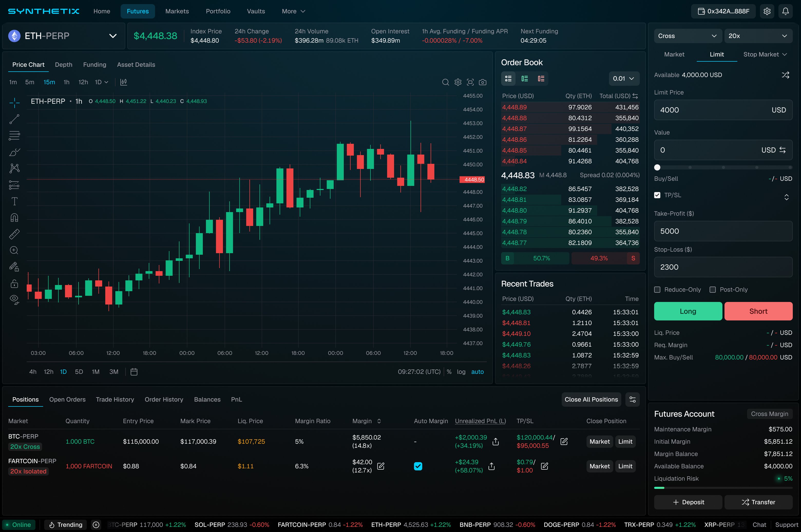Viewport: 801px width, 532px height.
Task: Select the text annotation tool
Action: click(14, 201)
